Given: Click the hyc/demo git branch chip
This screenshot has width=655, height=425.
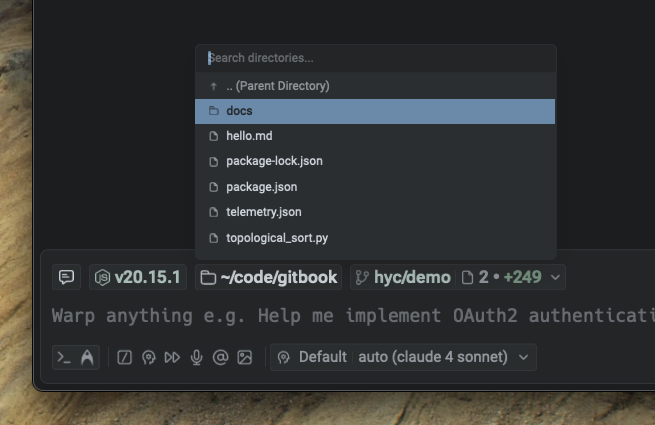Looking at the screenshot, I should click(x=401, y=277).
